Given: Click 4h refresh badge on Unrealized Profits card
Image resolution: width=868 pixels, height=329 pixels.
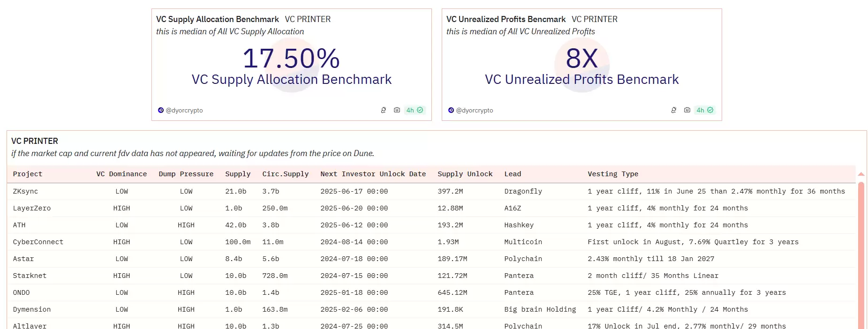Looking at the screenshot, I should (x=705, y=110).
